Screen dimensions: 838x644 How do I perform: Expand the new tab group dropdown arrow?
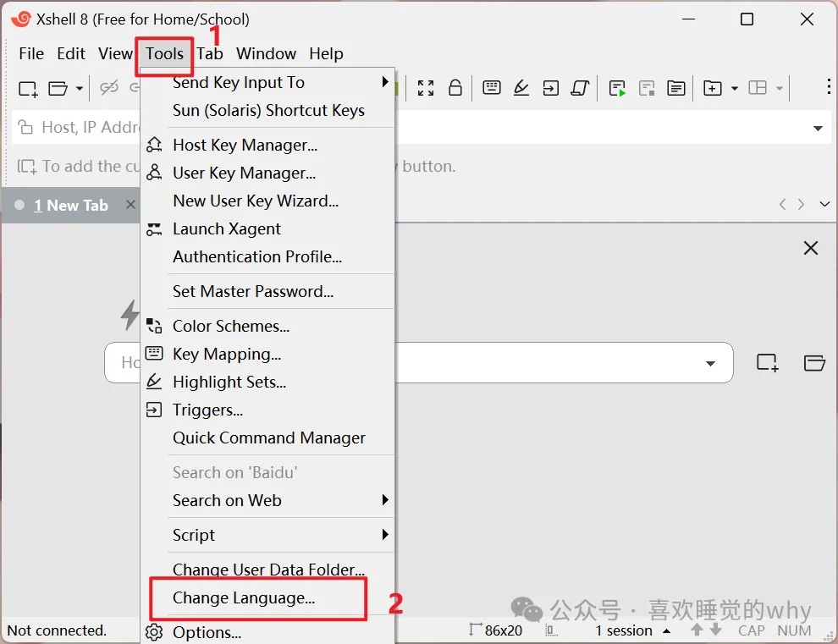click(x=735, y=88)
